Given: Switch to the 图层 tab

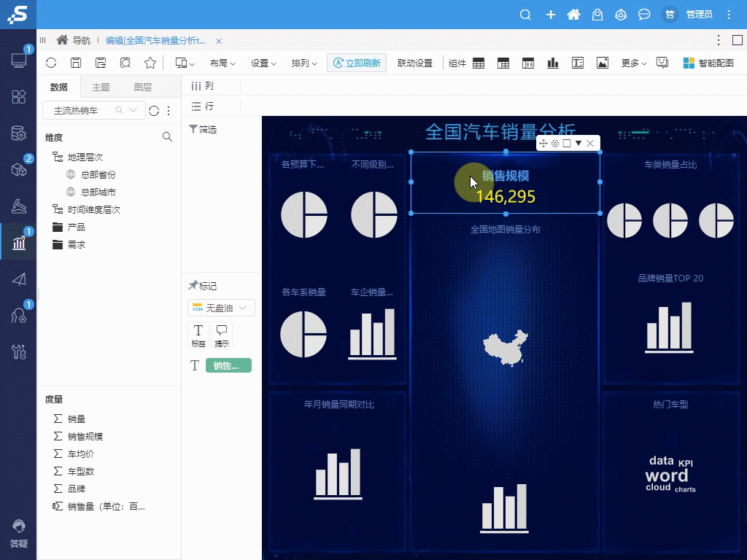Looking at the screenshot, I should pyautogui.click(x=142, y=87).
